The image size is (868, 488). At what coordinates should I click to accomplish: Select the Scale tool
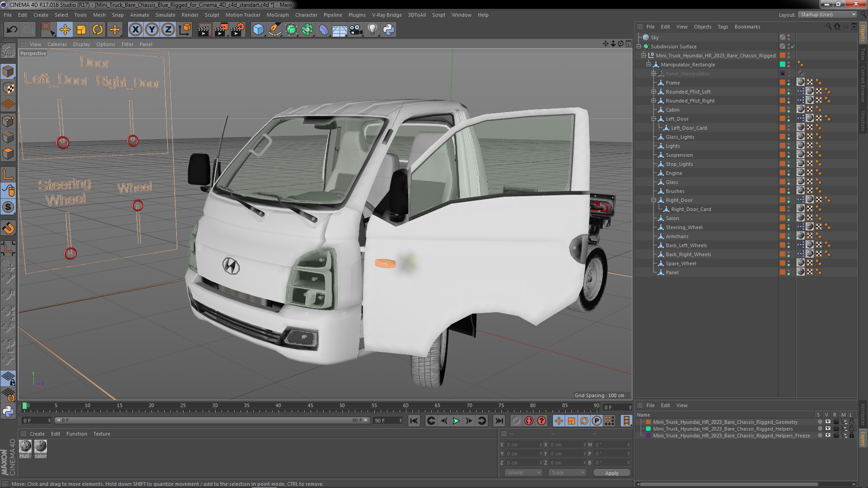click(81, 30)
